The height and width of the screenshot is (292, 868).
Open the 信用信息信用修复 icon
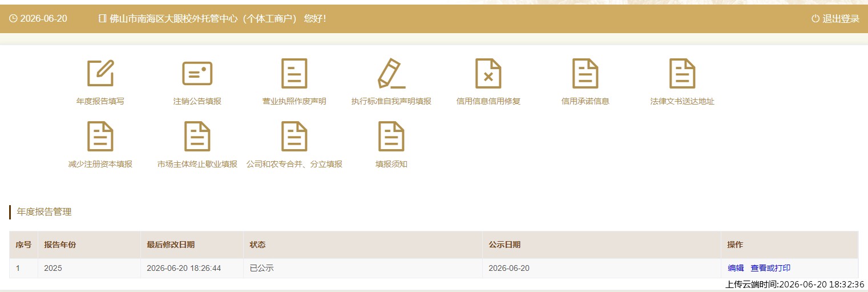488,73
